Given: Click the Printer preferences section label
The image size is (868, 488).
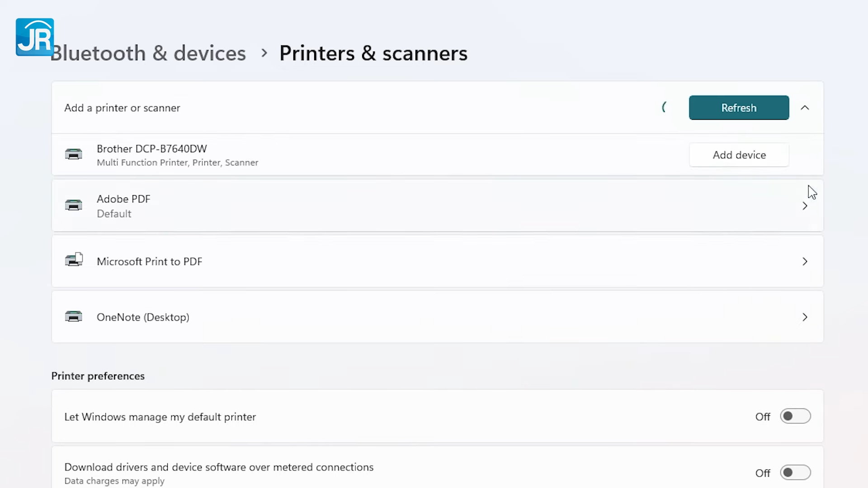Looking at the screenshot, I should [x=98, y=375].
